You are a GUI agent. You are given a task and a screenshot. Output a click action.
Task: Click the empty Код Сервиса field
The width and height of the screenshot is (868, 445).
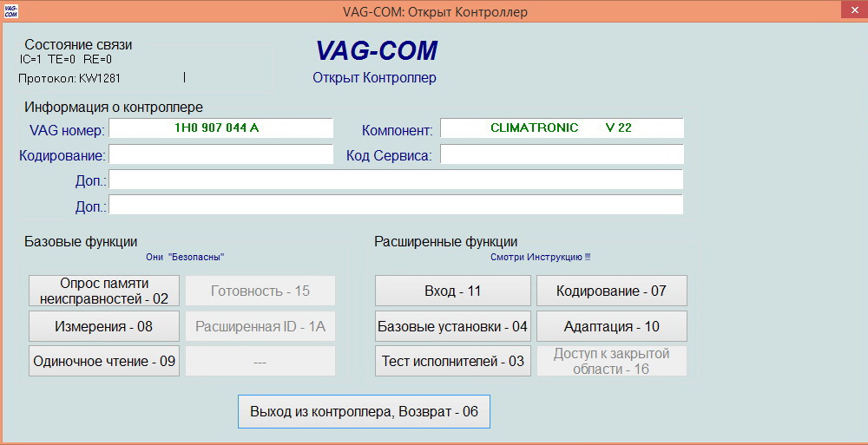(x=562, y=154)
